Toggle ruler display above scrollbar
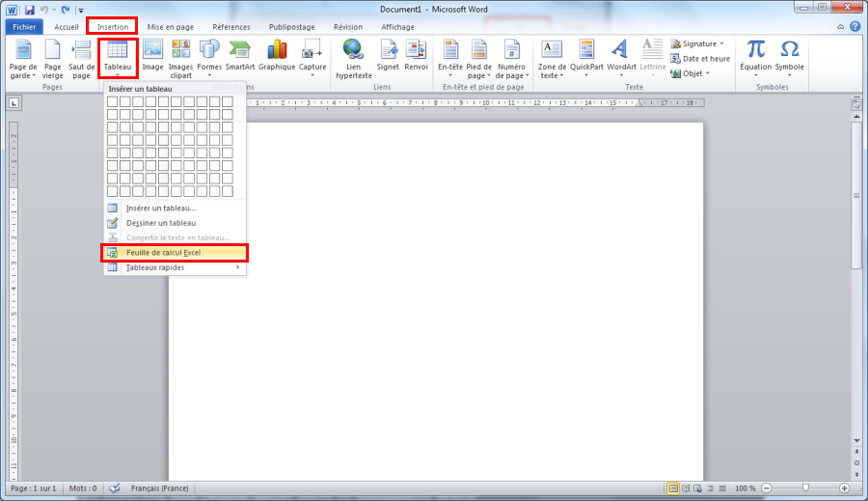The image size is (868, 501). (x=856, y=104)
